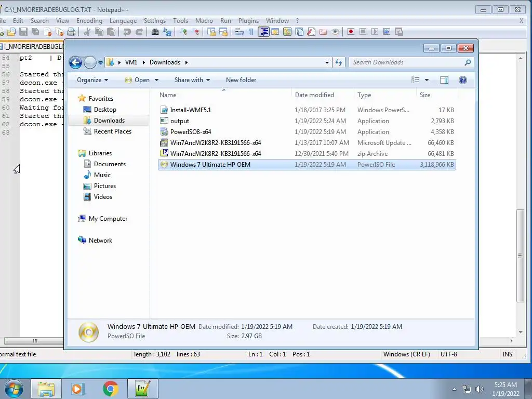Select My Computer in the navigation pane

point(103,219)
